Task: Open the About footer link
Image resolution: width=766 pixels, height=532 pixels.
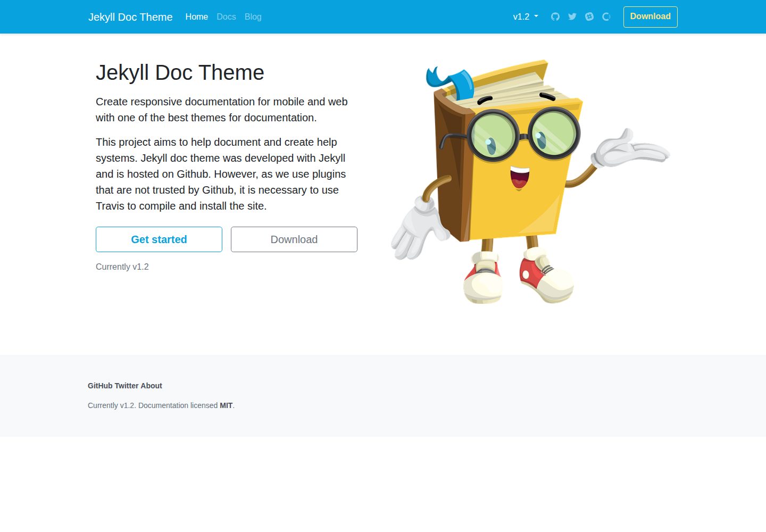Action: tap(151, 386)
